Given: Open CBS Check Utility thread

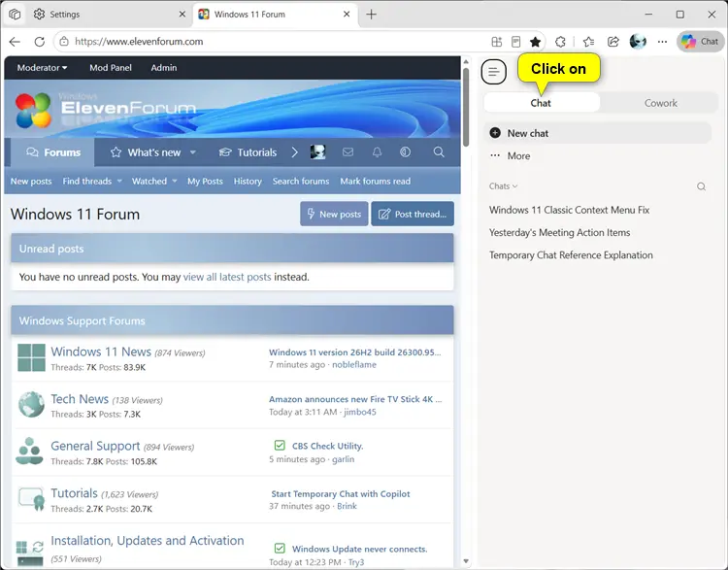Looking at the screenshot, I should (x=327, y=446).
